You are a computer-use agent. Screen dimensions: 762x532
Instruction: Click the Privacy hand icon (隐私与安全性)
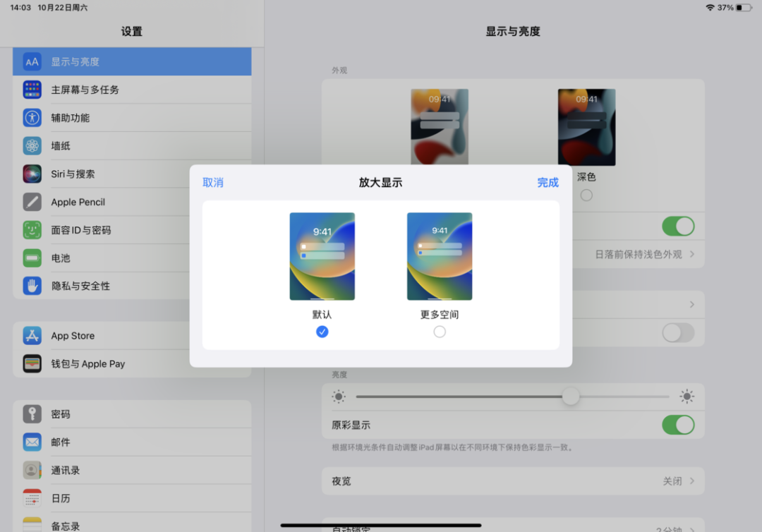(x=32, y=286)
